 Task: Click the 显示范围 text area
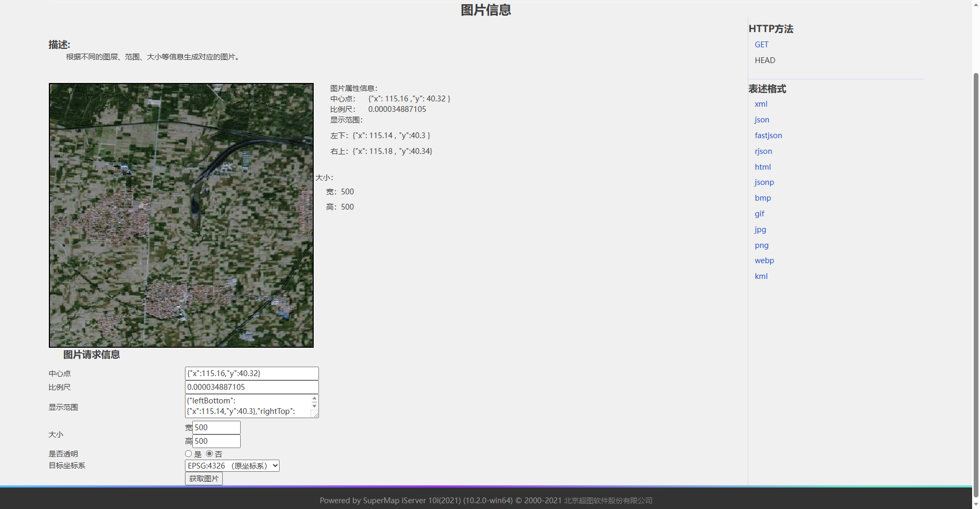(x=252, y=406)
